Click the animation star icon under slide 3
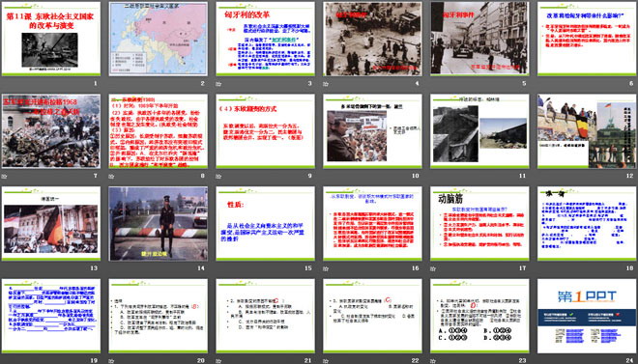The width and height of the screenshot is (638, 364). (218, 84)
